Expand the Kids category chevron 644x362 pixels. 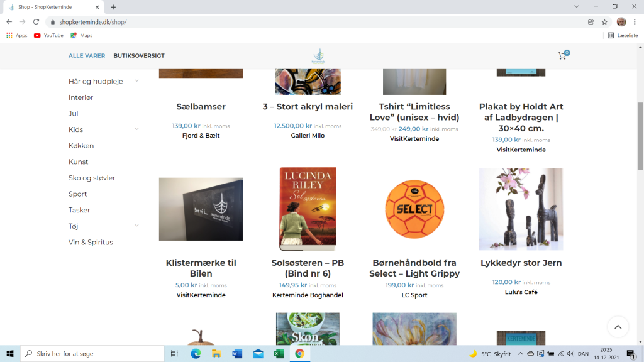point(136,129)
